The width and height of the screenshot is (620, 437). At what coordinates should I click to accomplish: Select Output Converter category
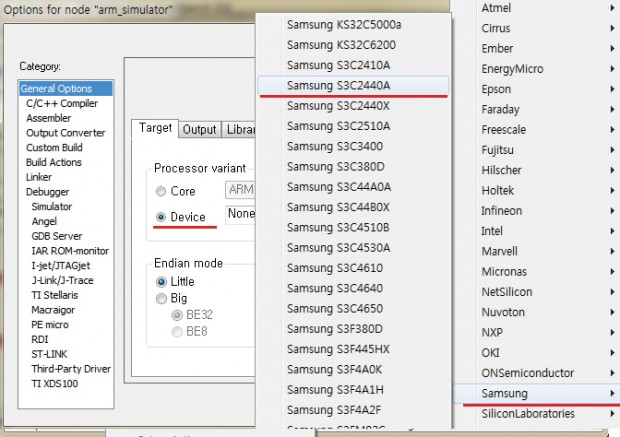click(x=66, y=133)
